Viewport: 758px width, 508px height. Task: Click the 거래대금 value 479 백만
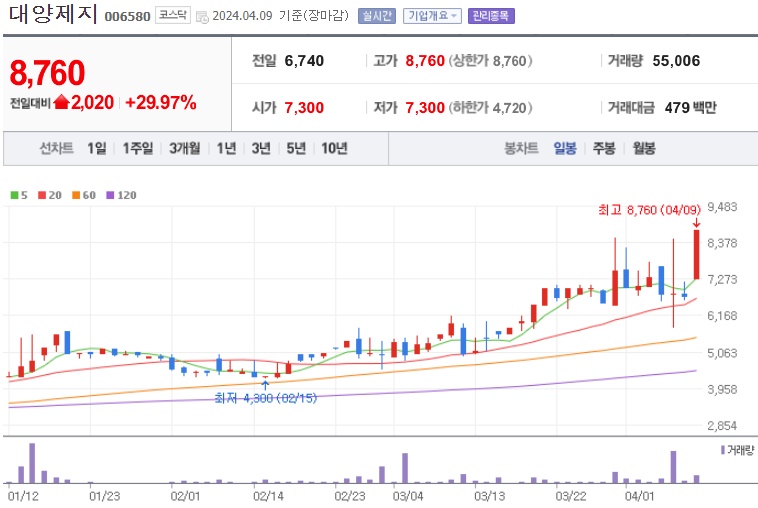coord(691,107)
